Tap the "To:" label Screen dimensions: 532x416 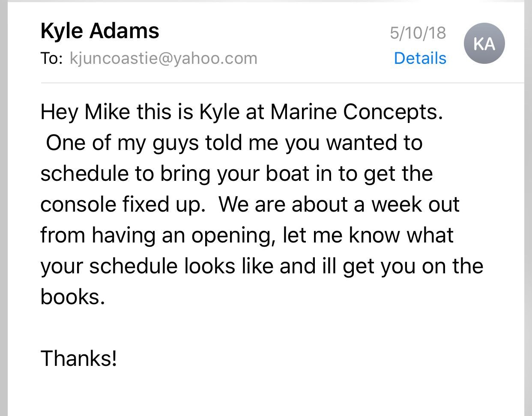(52, 58)
